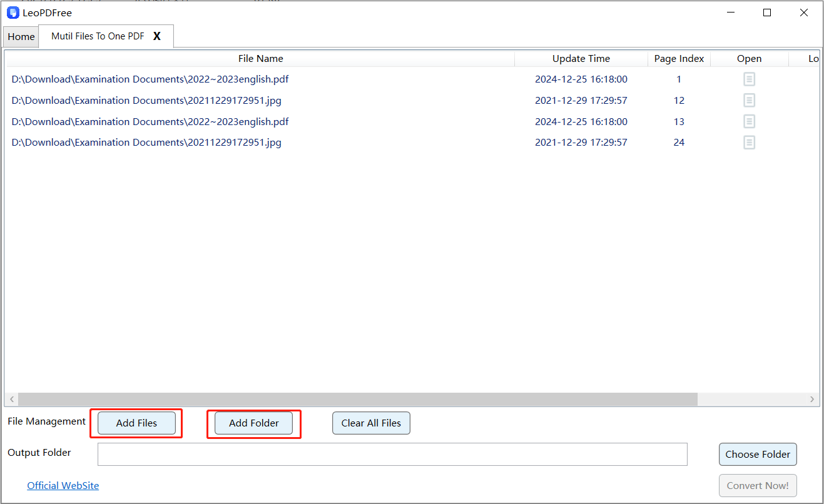Click the horizontal scrollbar thumb
Viewport: 824px width, 504px height.
point(357,400)
